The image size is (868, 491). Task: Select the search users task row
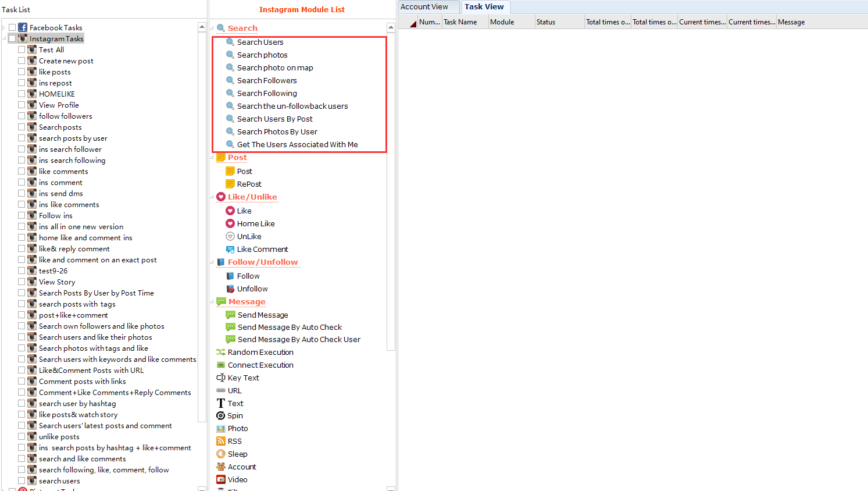tap(59, 481)
